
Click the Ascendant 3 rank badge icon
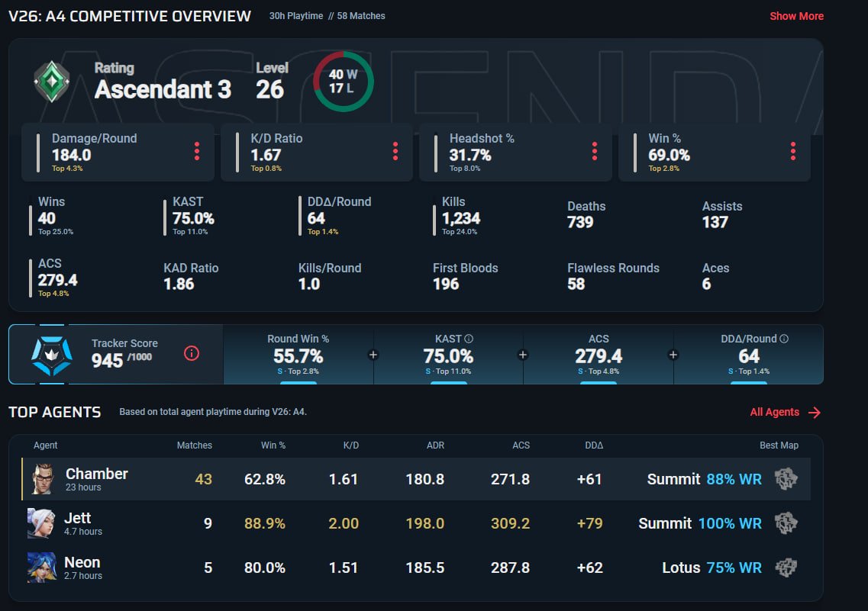(51, 82)
